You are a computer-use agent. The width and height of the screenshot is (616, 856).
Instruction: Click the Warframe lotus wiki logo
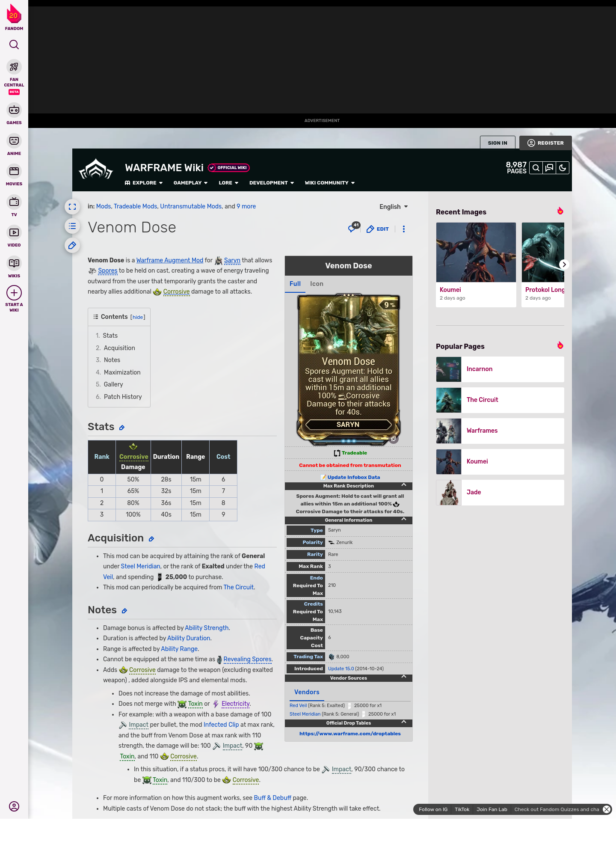point(96,169)
